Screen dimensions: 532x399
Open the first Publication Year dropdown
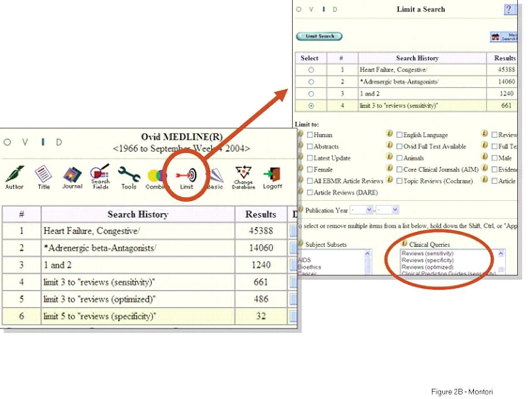(x=361, y=210)
